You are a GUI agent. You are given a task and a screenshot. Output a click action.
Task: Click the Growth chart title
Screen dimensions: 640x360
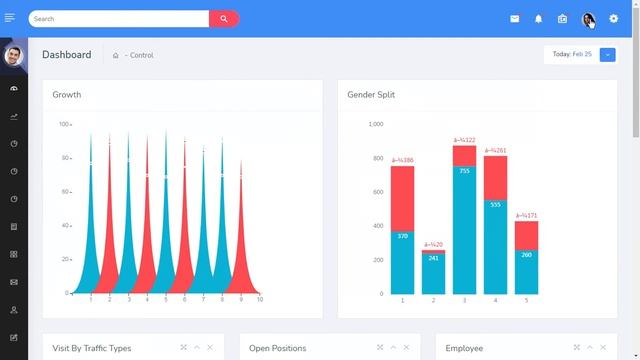tap(67, 95)
